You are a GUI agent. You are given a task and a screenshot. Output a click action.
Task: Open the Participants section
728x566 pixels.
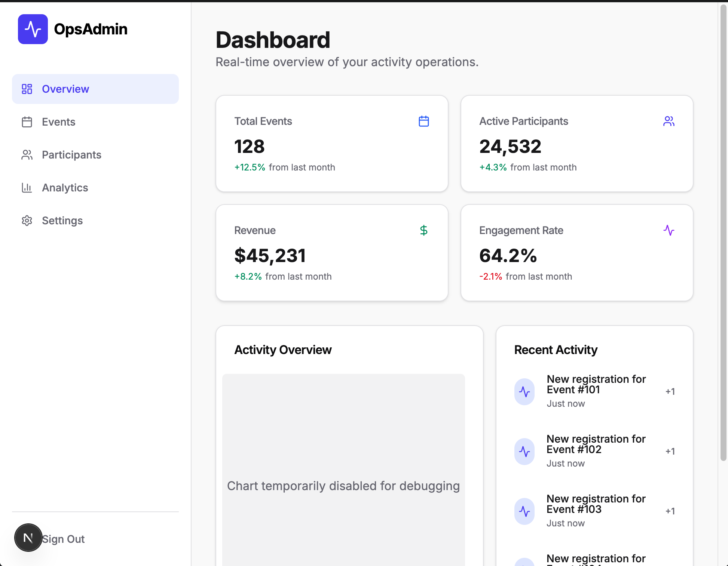pos(71,155)
